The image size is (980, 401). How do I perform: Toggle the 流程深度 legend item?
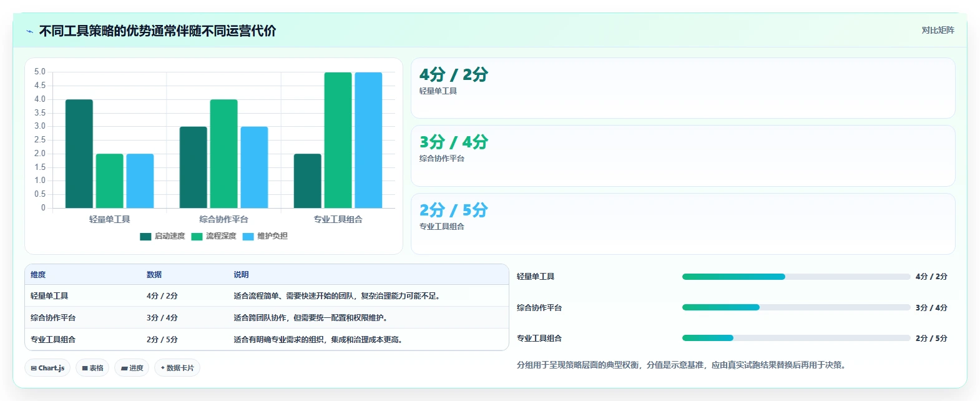click(x=213, y=236)
